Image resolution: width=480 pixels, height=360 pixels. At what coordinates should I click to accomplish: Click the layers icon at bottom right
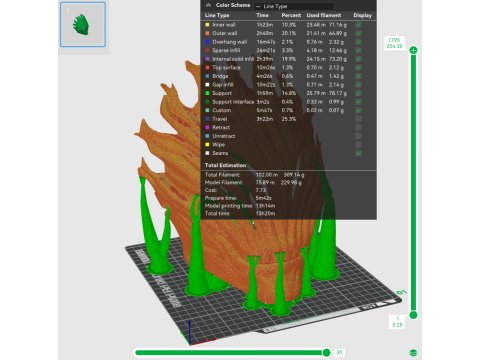[413, 353]
